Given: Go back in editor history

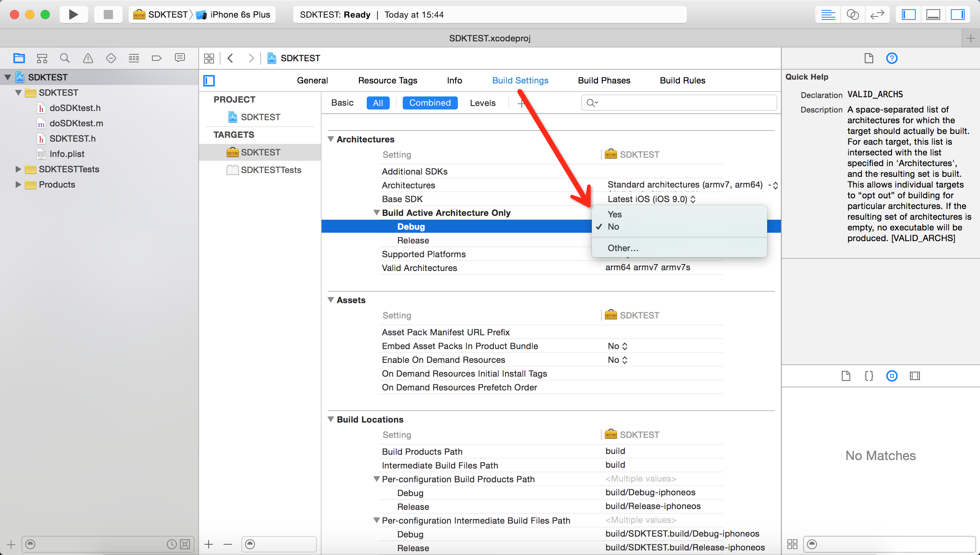Looking at the screenshot, I should [230, 58].
